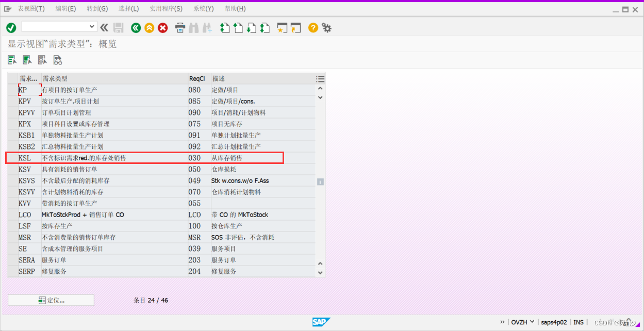This screenshot has width=644, height=331.
Task: Click the green Continue checkmark icon
Action: (11, 28)
